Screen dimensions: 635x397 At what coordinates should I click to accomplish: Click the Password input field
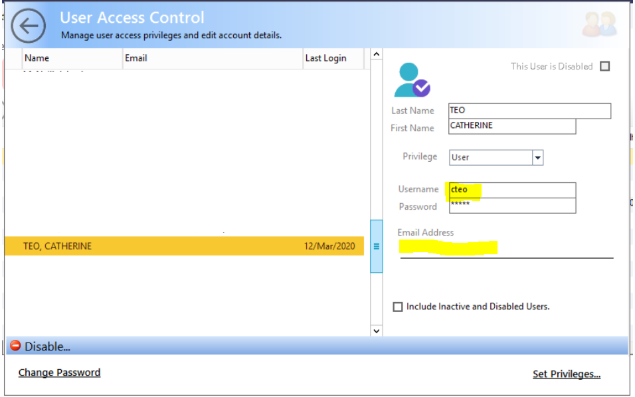tap(512, 206)
